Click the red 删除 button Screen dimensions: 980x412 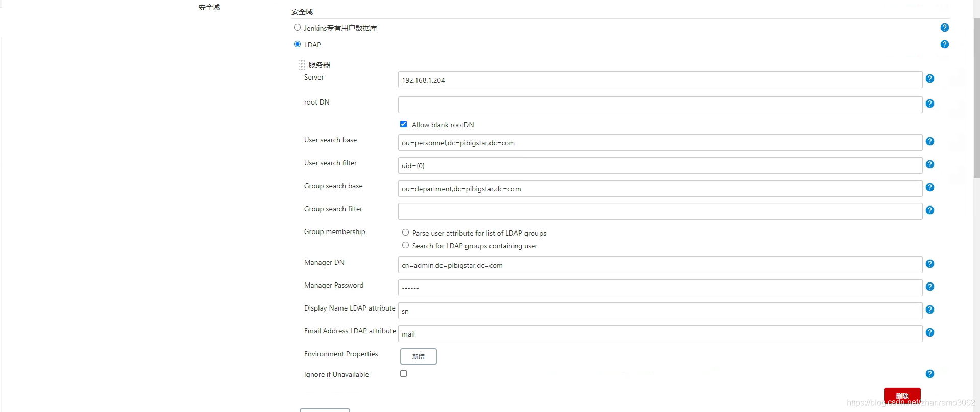[x=902, y=396]
